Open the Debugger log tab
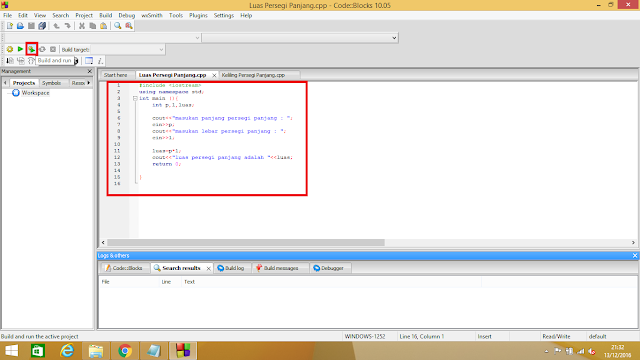 tap(329, 268)
